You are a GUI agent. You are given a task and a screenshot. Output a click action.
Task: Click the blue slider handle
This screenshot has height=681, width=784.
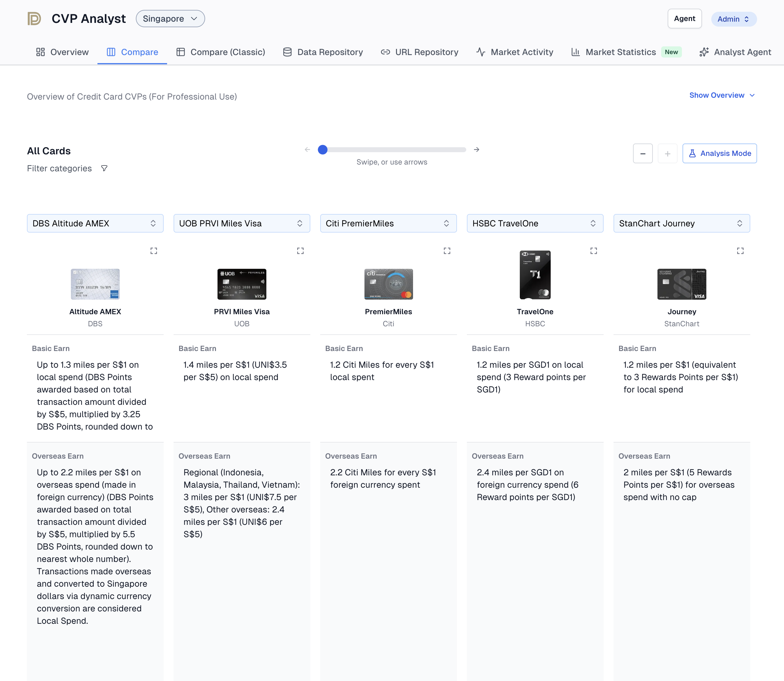point(322,150)
